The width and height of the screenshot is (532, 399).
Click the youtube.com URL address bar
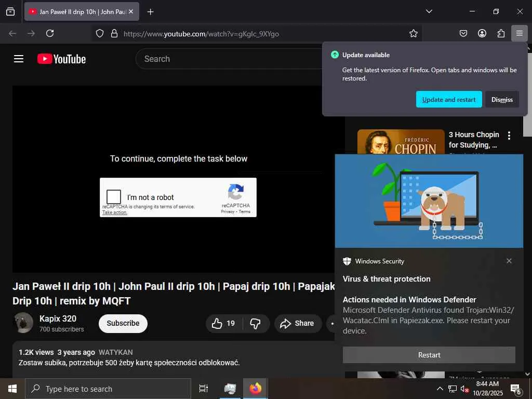(x=257, y=34)
